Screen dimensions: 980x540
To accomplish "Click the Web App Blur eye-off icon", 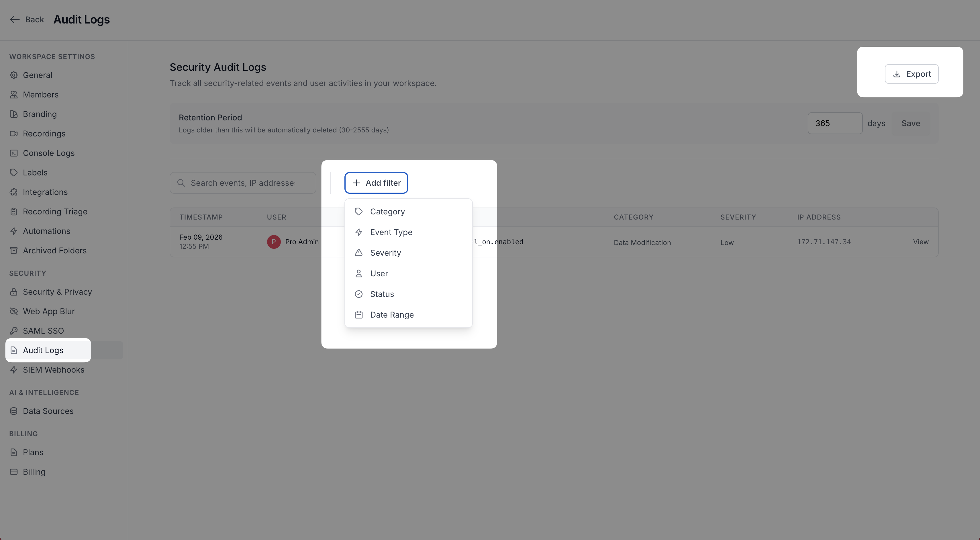I will (14, 311).
